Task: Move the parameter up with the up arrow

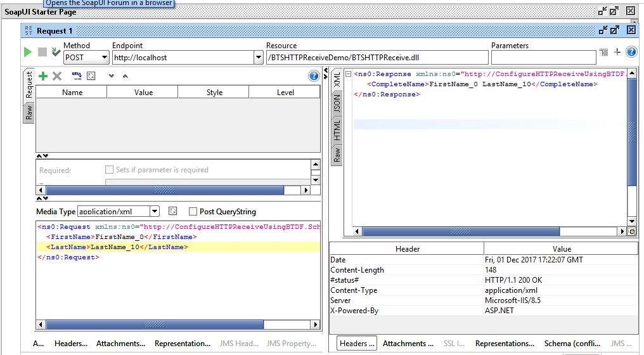Action: click(x=126, y=76)
